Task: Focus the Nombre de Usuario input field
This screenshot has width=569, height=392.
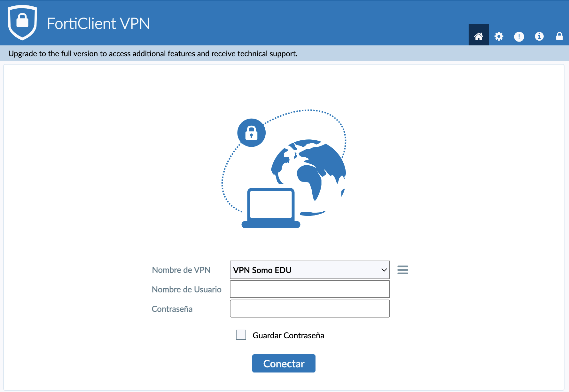Action: point(309,289)
